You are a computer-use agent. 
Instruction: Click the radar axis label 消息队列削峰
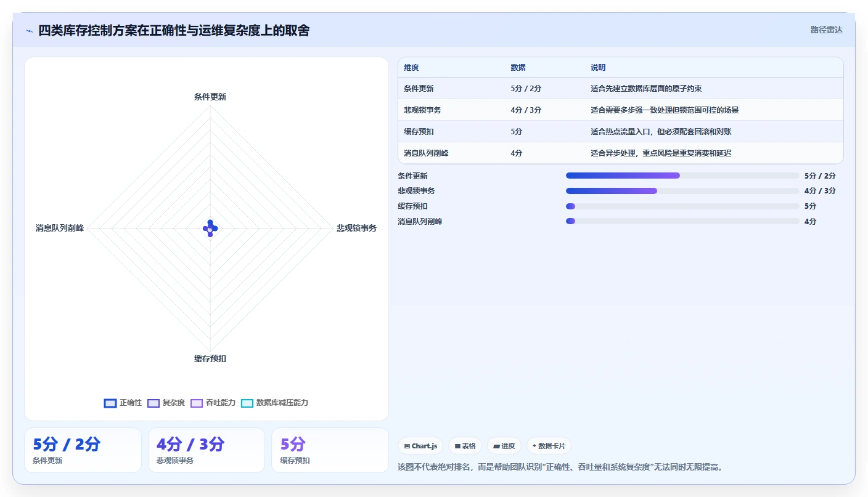pos(60,228)
